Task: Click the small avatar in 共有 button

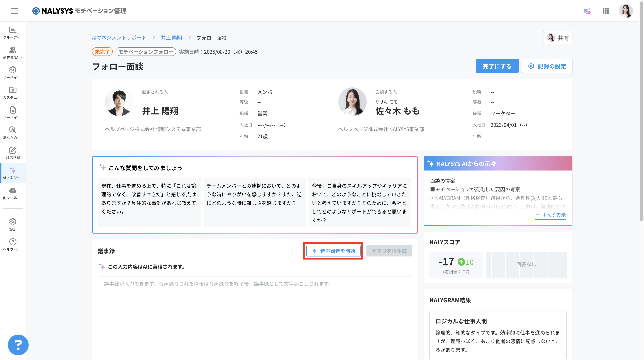Action: click(x=550, y=38)
